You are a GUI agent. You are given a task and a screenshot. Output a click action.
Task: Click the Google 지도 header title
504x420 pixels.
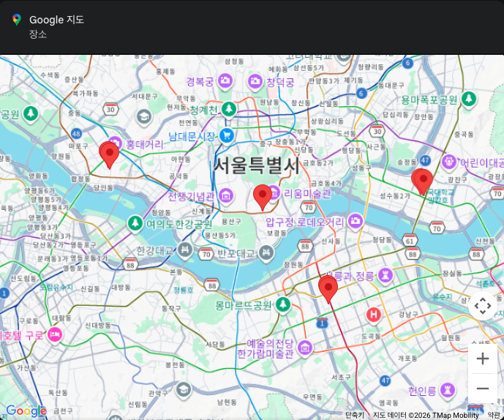click(56, 20)
